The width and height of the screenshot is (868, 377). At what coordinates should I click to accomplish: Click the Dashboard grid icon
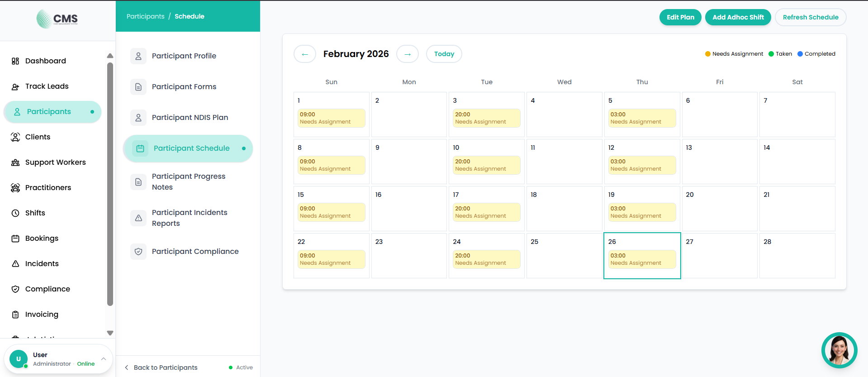coord(15,61)
